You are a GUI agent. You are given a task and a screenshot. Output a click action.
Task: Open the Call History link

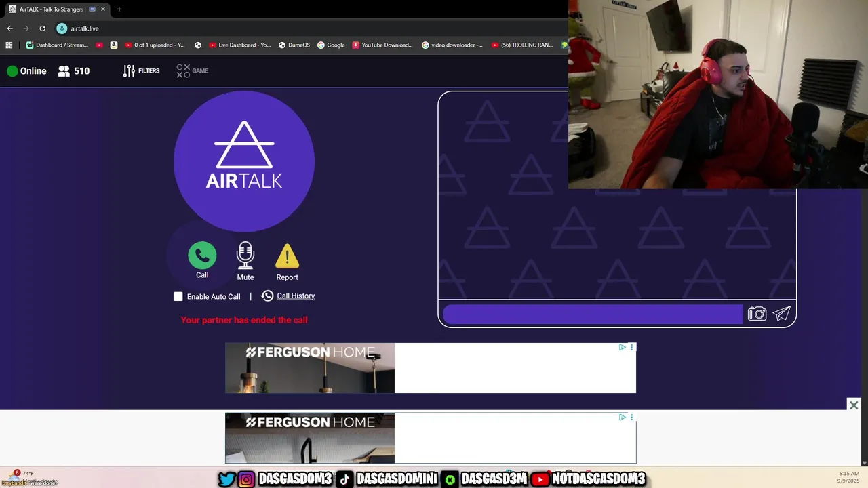296,296
